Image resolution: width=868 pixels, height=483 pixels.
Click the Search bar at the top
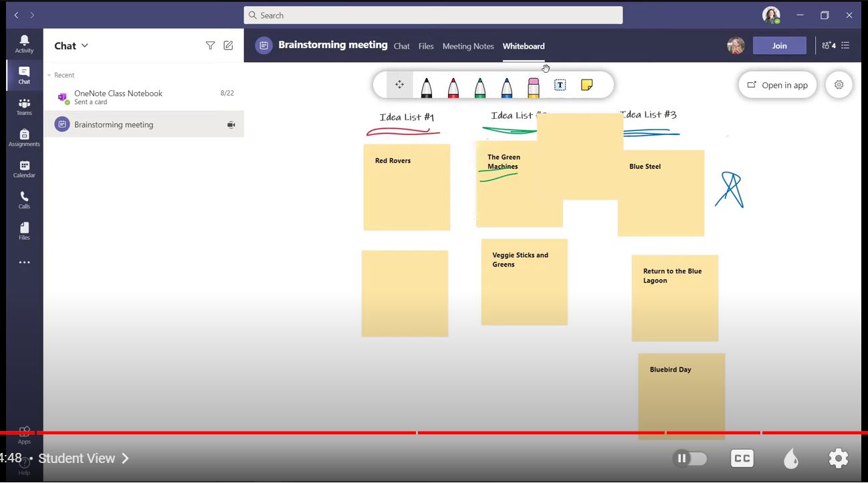(x=433, y=15)
